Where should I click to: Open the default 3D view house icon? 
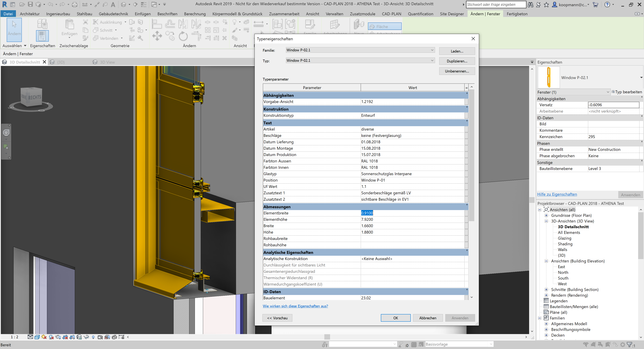[x=123, y=4]
